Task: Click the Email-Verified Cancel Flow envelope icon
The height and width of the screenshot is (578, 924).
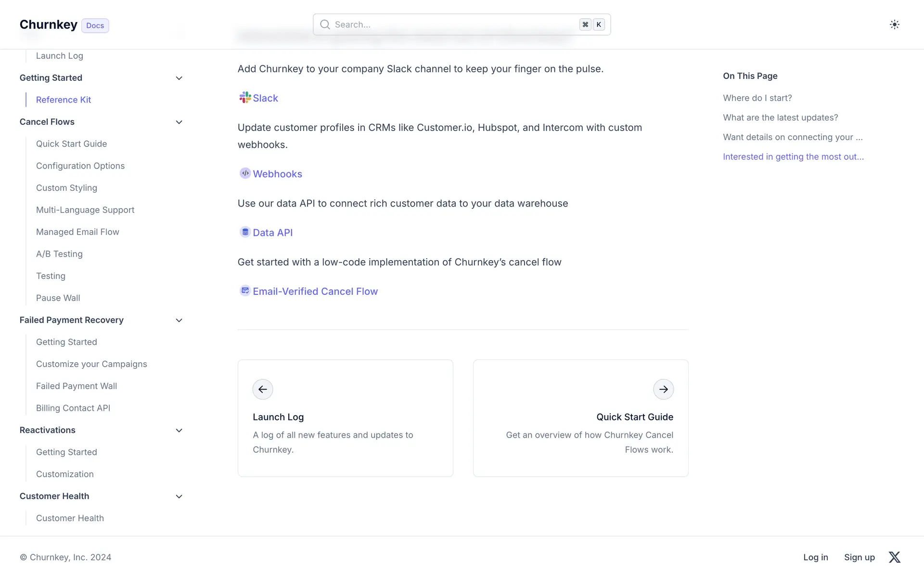Action: pyautogui.click(x=245, y=290)
